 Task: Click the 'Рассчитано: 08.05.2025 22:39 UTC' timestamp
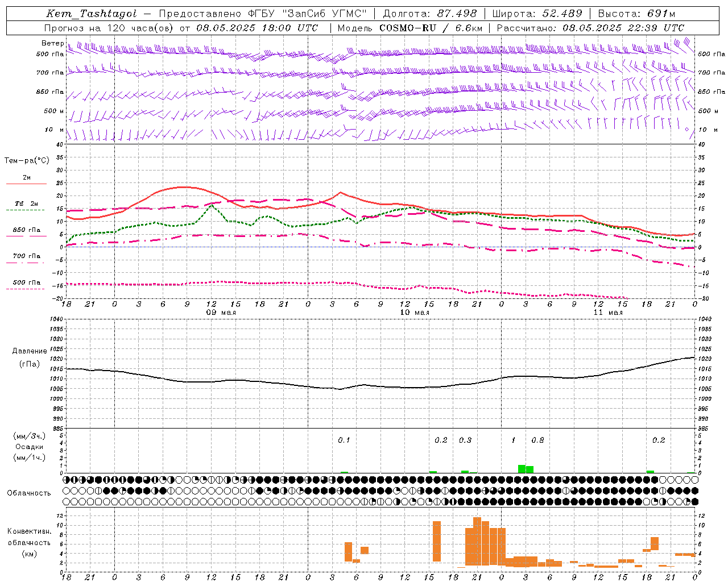(590, 28)
